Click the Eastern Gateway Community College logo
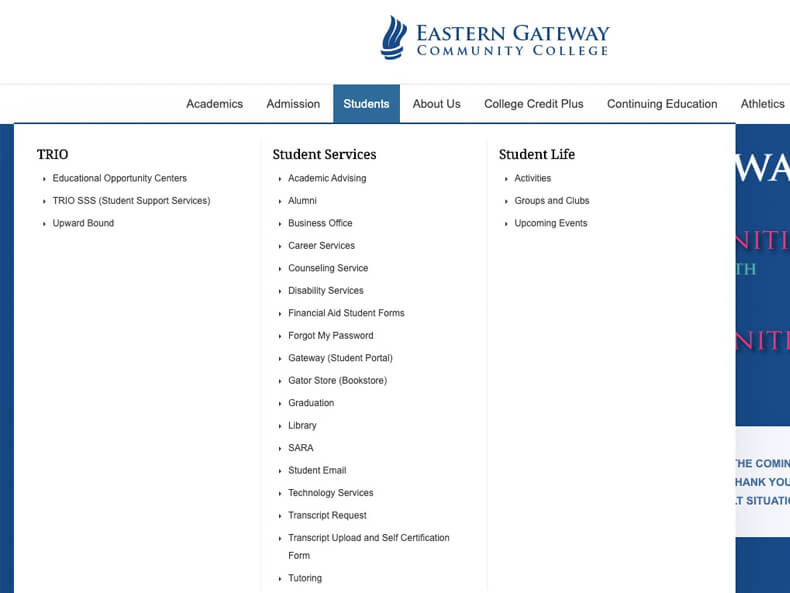 pos(494,38)
